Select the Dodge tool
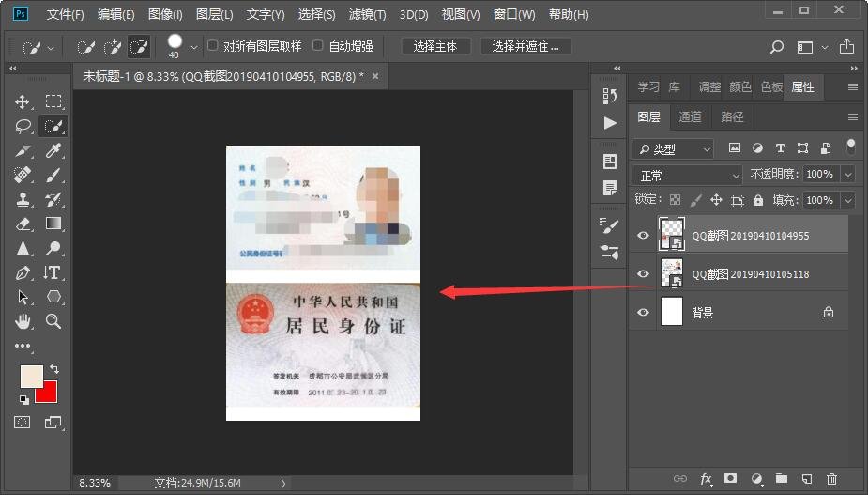The image size is (868, 495). [53, 248]
